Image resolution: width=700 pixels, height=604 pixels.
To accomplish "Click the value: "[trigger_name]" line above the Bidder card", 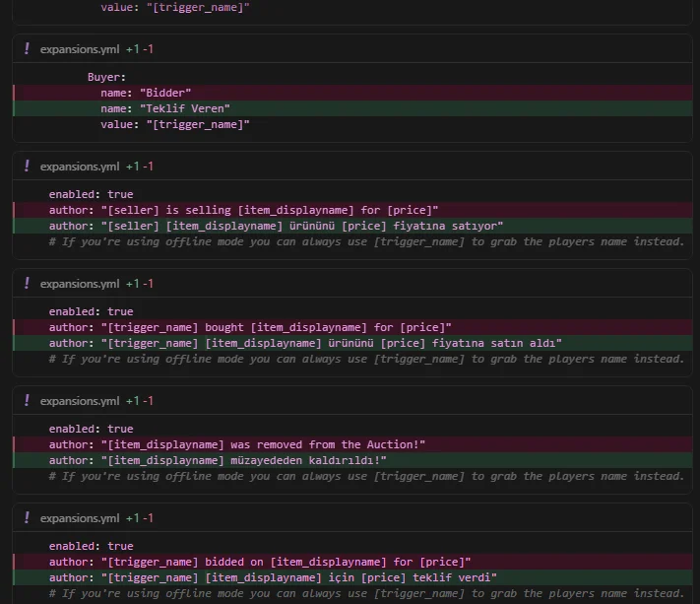I will point(175,7).
